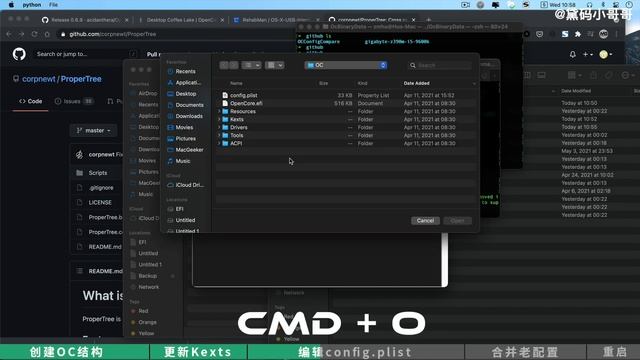This screenshot has height=360, width=640.
Task: Click the dimmed Open button
Action: click(457, 220)
